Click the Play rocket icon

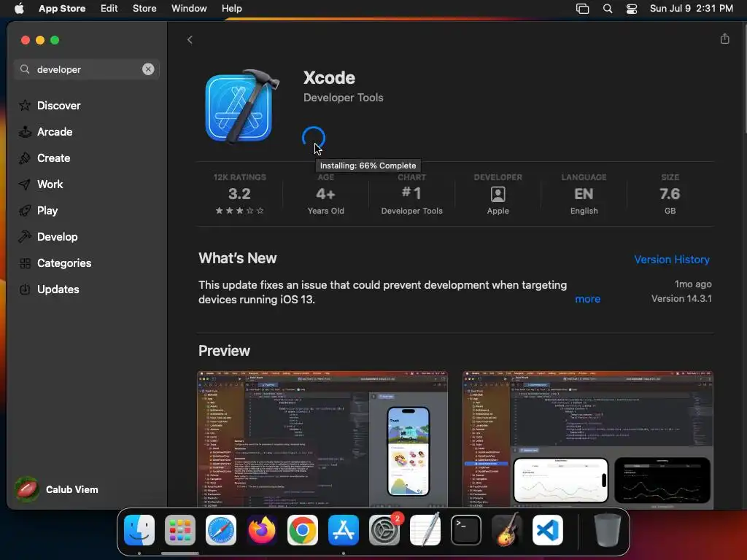click(x=25, y=210)
